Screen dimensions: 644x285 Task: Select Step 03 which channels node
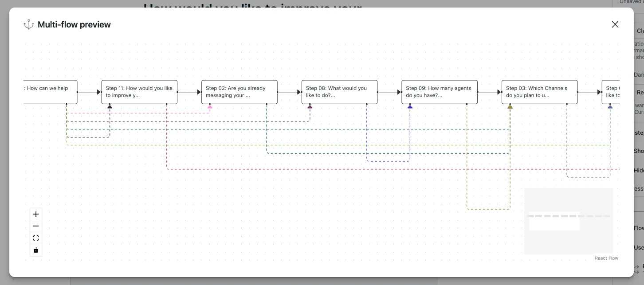(x=539, y=92)
